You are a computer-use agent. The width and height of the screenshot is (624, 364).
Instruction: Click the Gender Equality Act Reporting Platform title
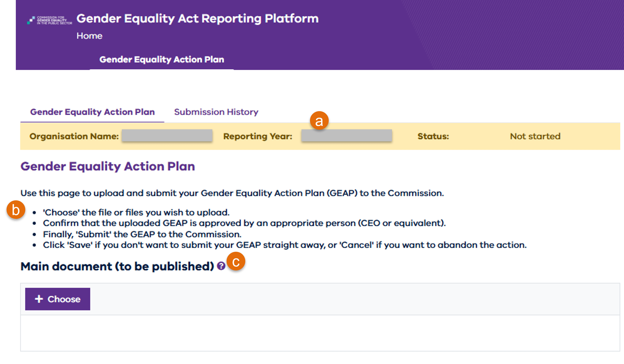197,19
